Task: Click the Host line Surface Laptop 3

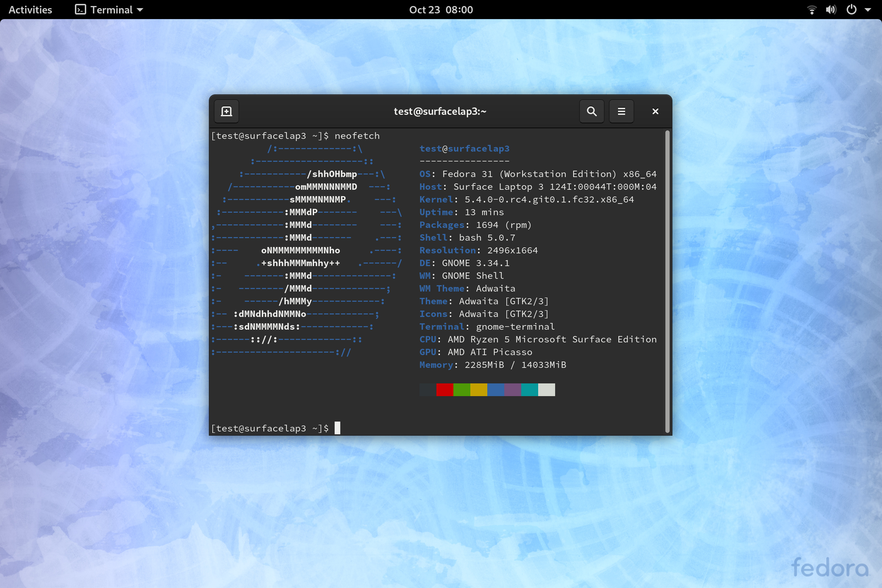Action: click(538, 187)
